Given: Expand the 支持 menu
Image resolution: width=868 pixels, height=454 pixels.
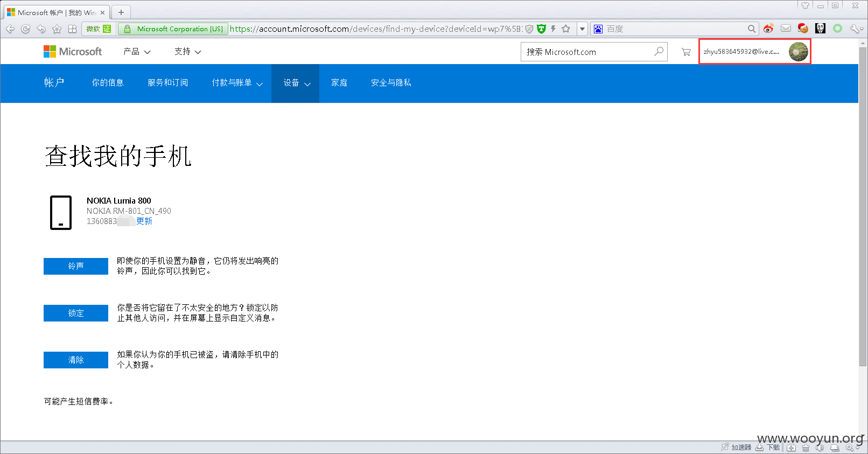Looking at the screenshot, I should [x=188, y=52].
